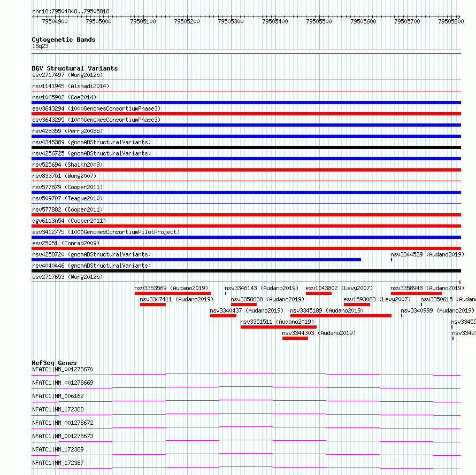This screenshot has width=476, height=475.
Task: Click the blue marker under nsv3340999
Action: [x=402, y=316]
